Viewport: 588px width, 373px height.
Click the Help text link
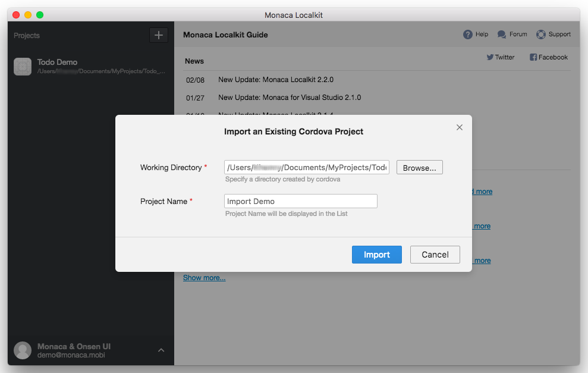click(x=482, y=34)
